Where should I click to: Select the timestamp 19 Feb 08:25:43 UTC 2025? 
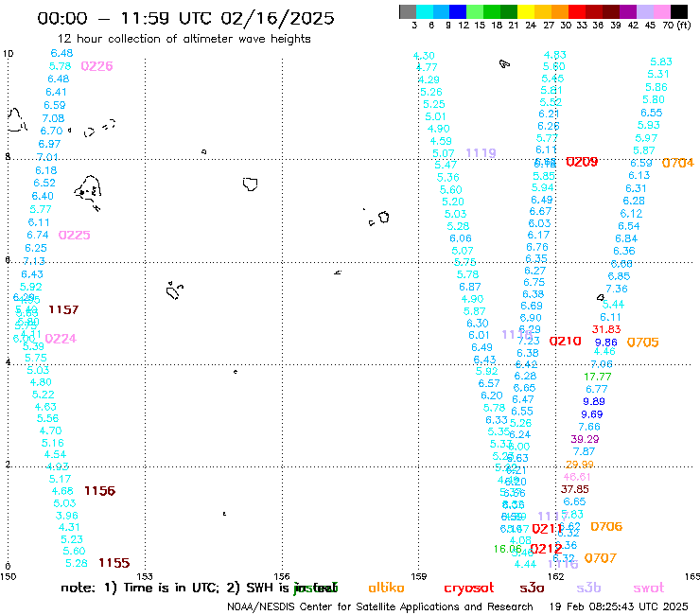coord(619,606)
